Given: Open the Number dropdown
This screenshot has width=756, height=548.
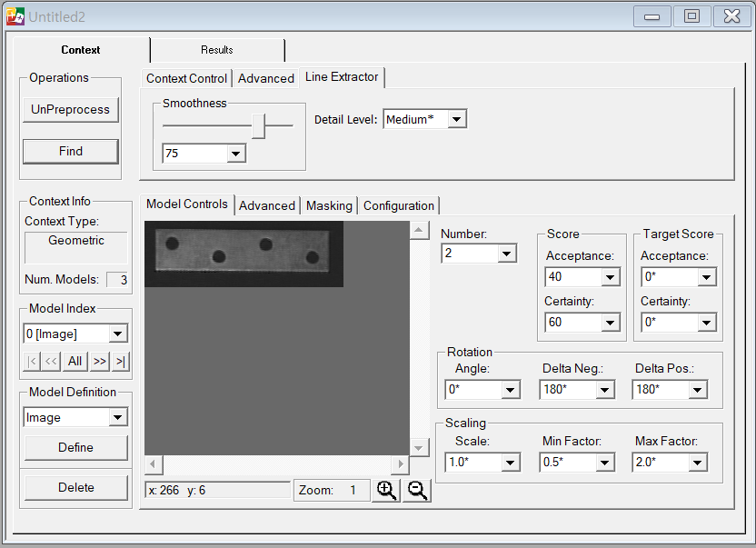Looking at the screenshot, I should (506, 254).
